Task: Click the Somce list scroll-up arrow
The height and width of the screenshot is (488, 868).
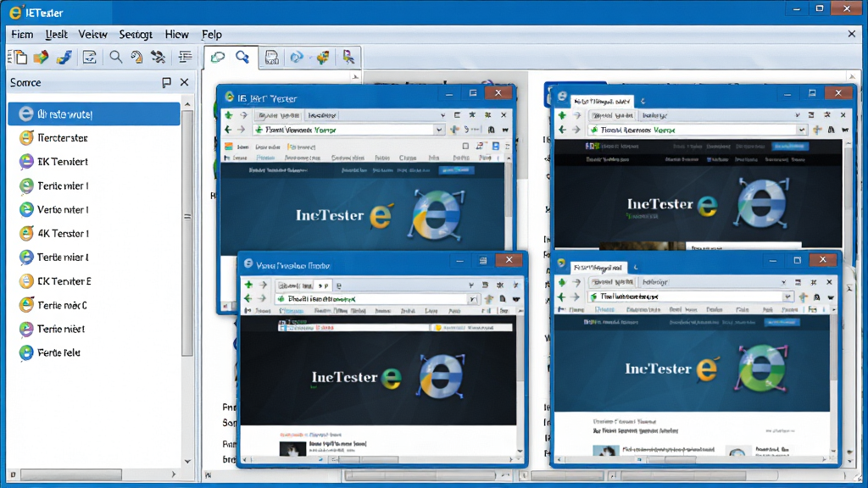Action: [187, 103]
